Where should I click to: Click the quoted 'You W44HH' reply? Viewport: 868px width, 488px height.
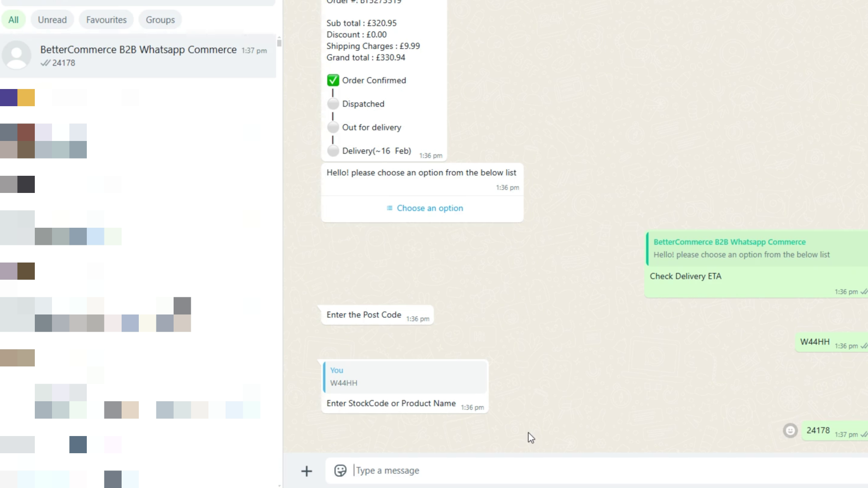pyautogui.click(x=405, y=377)
